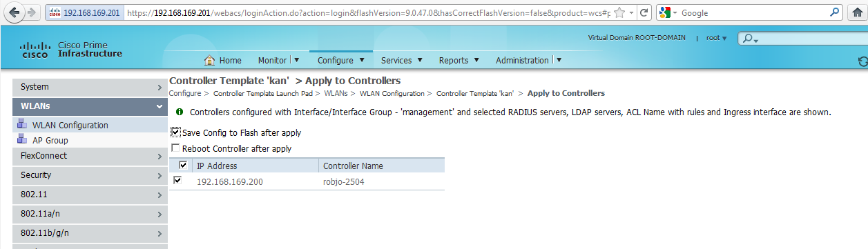Image resolution: width=868 pixels, height=249 pixels.
Task: Open the Administration menu dropdown arrow
Action: (x=559, y=60)
